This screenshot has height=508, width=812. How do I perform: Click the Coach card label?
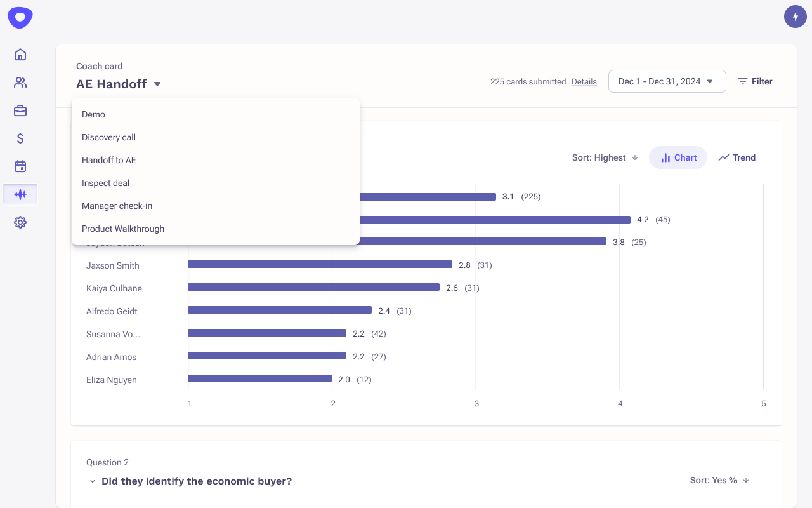click(100, 66)
